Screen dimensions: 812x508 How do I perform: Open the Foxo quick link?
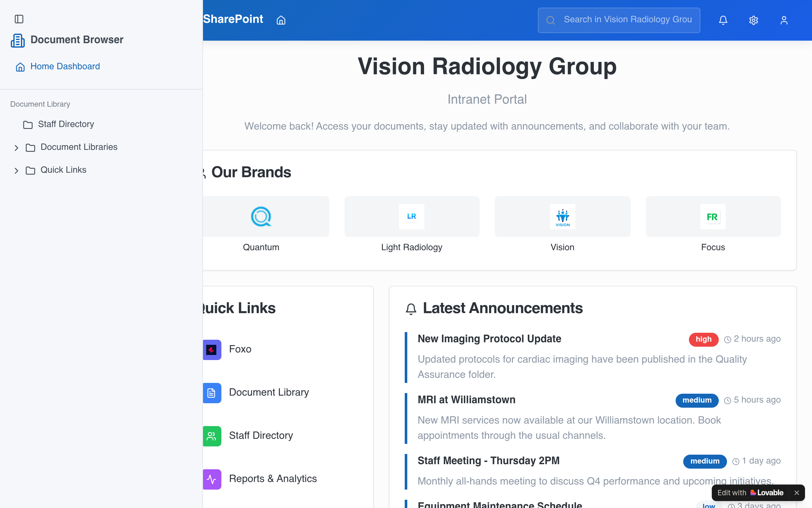click(240, 349)
